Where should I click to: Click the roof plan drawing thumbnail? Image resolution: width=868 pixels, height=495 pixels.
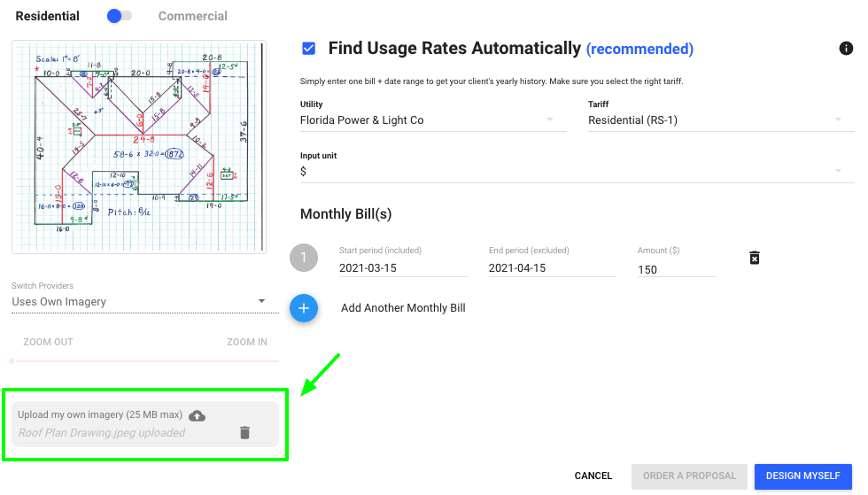tap(139, 147)
